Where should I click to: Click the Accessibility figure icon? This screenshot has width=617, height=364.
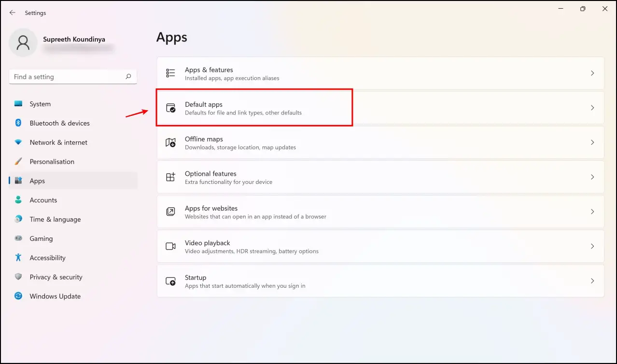point(18,258)
